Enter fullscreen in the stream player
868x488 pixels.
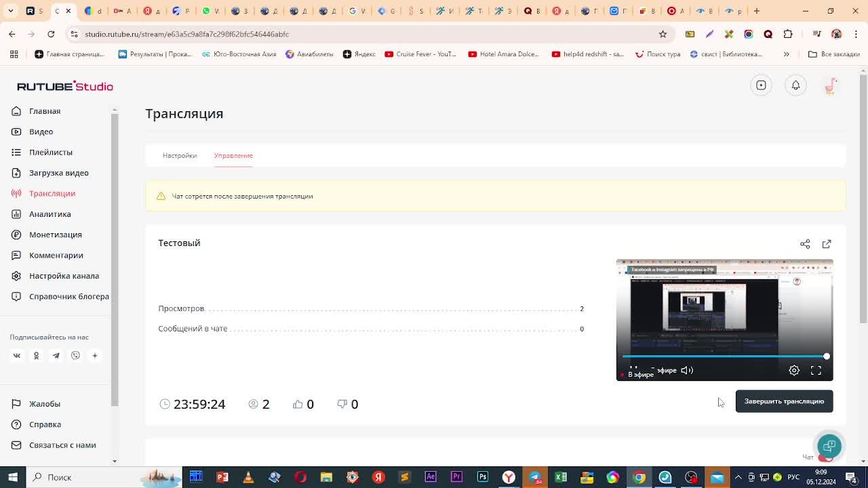[816, 370]
